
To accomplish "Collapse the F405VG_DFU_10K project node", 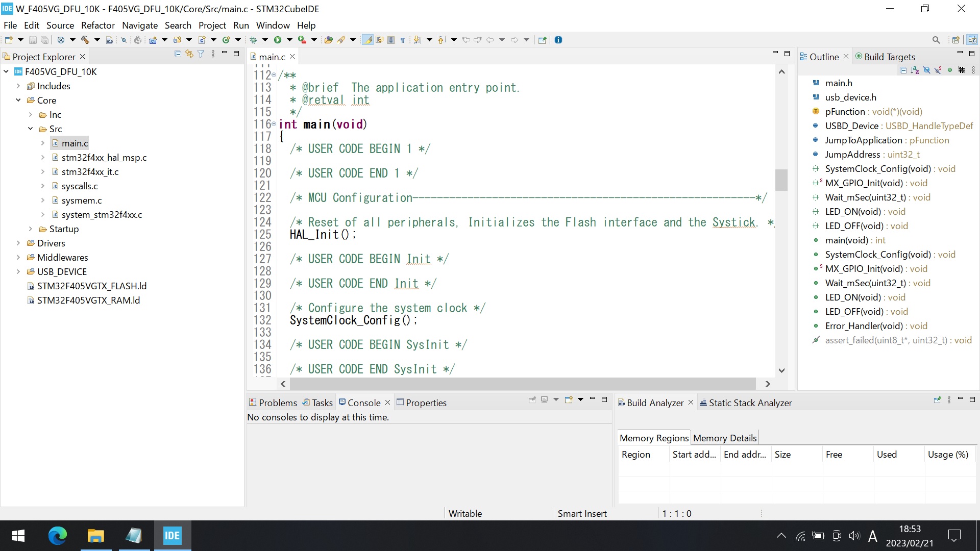I will tap(6, 72).
